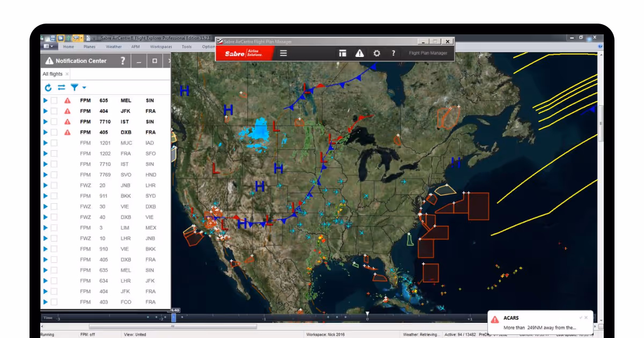The width and height of the screenshot is (644, 338).
Task: Open the Tools ribbon tab
Action: click(187, 47)
